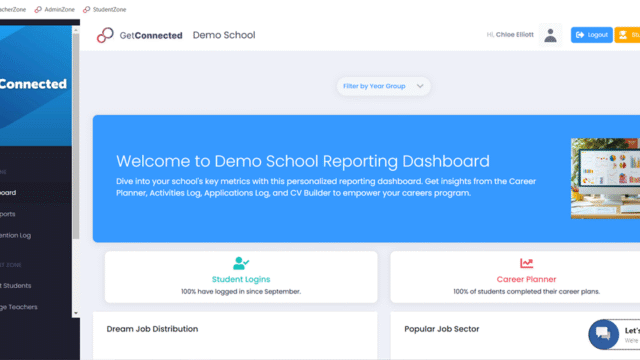640x360 pixels.
Task: Open the Filter by Year Group dropdown
Action: click(383, 86)
